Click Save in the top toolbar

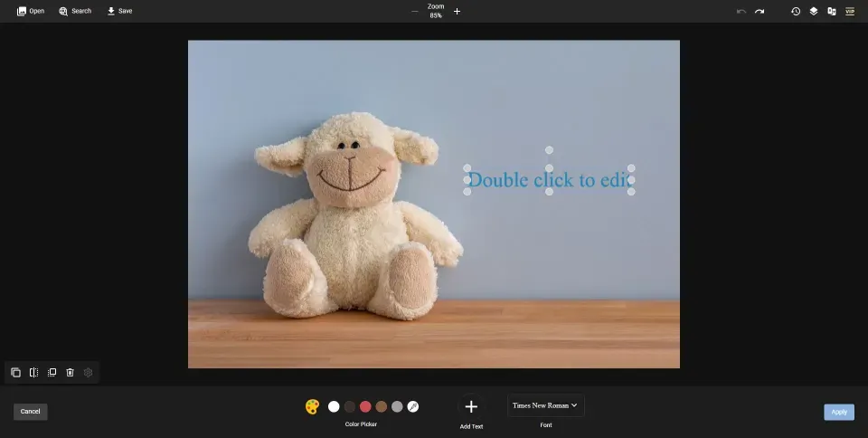tap(119, 11)
